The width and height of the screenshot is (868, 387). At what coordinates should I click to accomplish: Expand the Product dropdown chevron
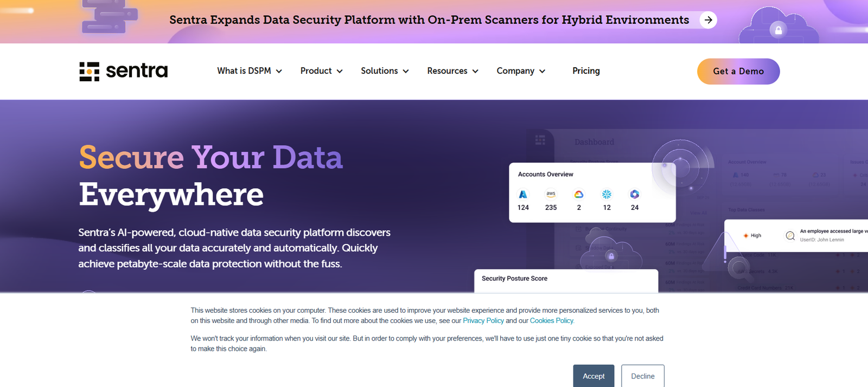[340, 71]
